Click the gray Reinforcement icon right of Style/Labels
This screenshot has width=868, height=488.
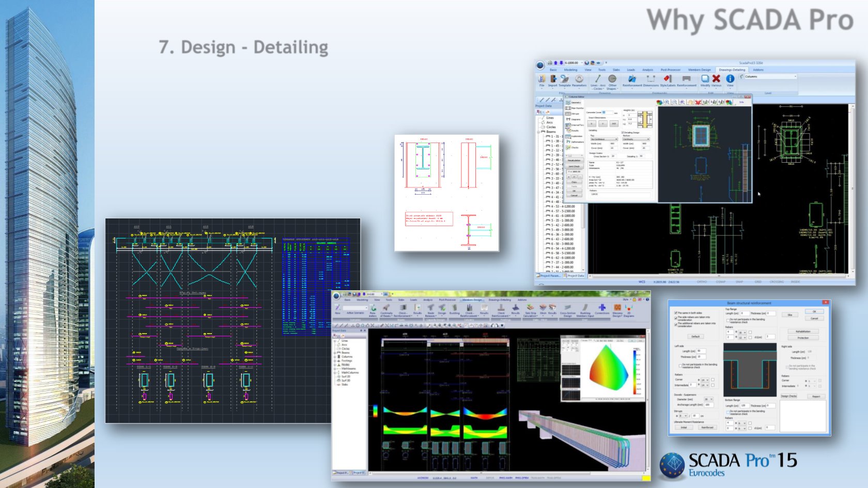coord(686,80)
